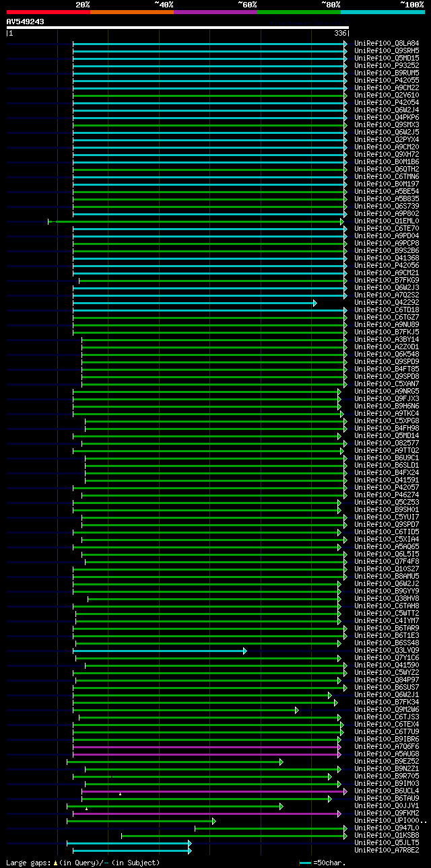Image resolution: width=431 pixels, height=868 pixels.
Task: Click the cyan 50char scale legend swatch
Action: click(x=306, y=863)
